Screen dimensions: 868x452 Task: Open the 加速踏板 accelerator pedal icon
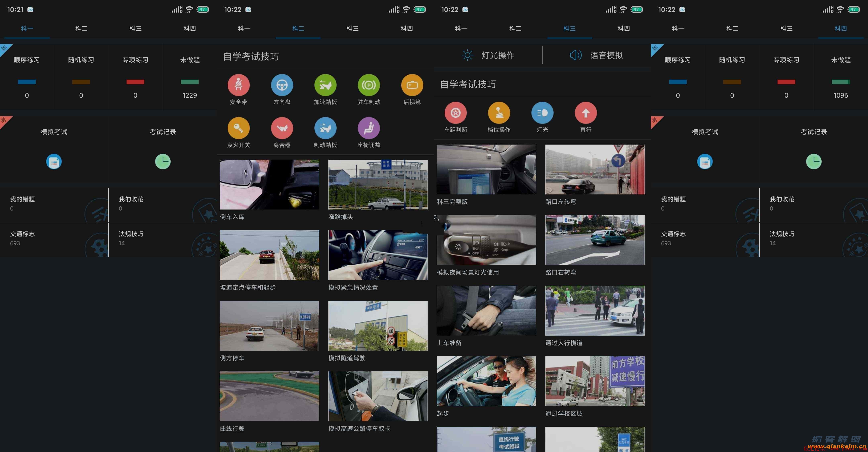point(325,85)
